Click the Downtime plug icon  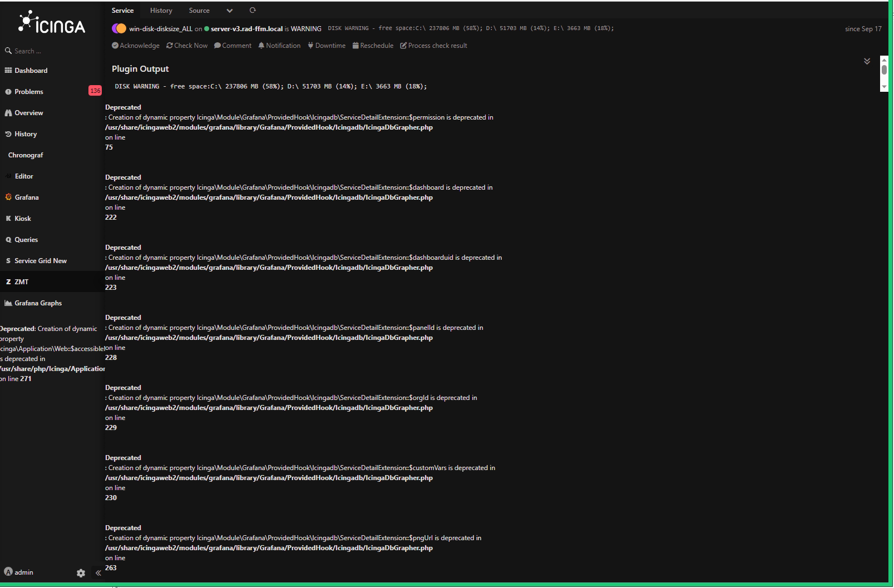coord(311,45)
